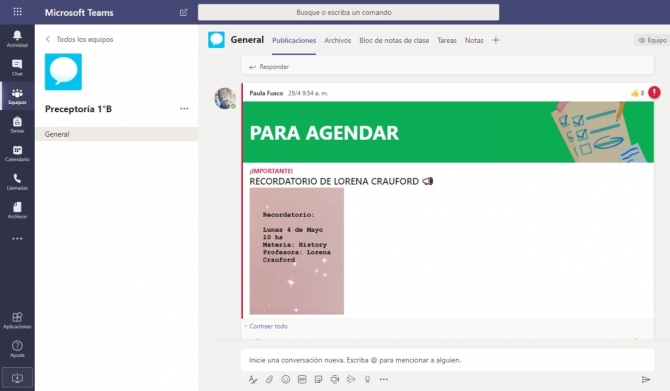Open Calendario in the sidebar

tap(17, 153)
